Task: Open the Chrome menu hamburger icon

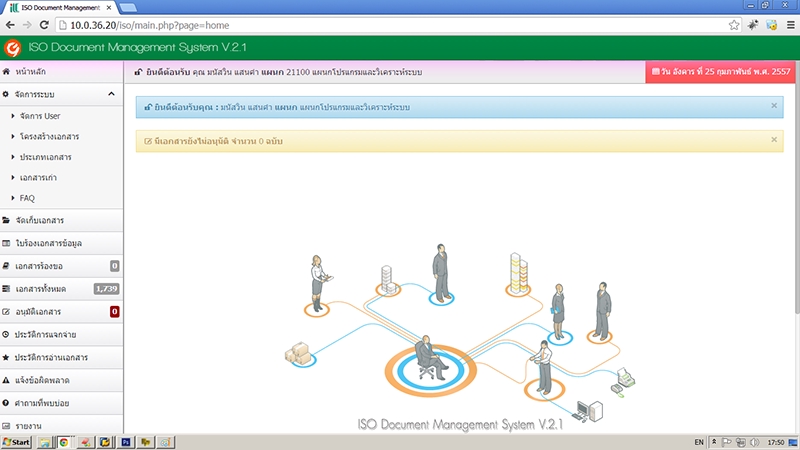Action: 790,25
